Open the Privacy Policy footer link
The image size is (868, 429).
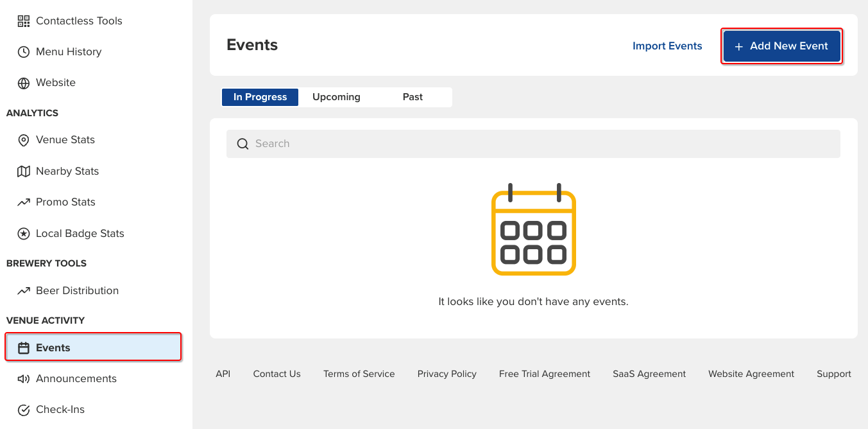click(447, 374)
